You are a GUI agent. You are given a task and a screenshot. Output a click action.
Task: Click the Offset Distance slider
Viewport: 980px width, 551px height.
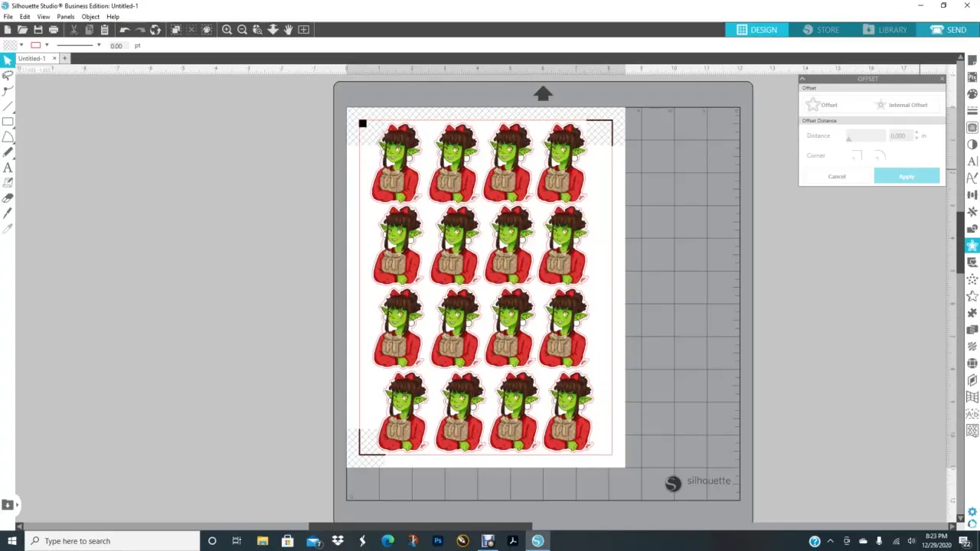[865, 136]
